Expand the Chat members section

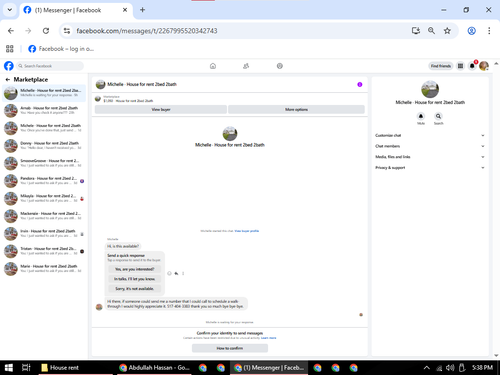click(430, 146)
